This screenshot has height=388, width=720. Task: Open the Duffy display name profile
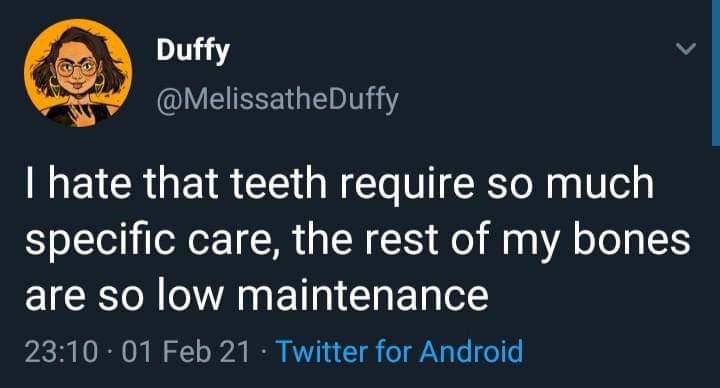pos(192,51)
